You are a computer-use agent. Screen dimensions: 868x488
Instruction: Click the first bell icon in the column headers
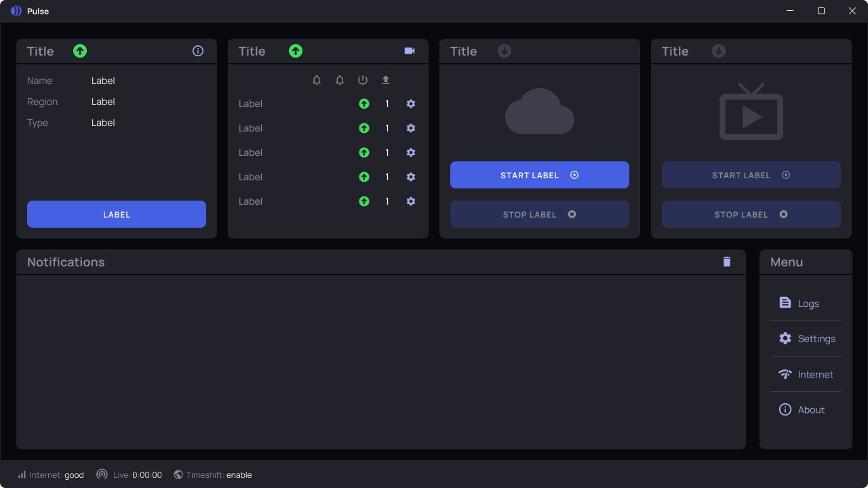pos(317,80)
